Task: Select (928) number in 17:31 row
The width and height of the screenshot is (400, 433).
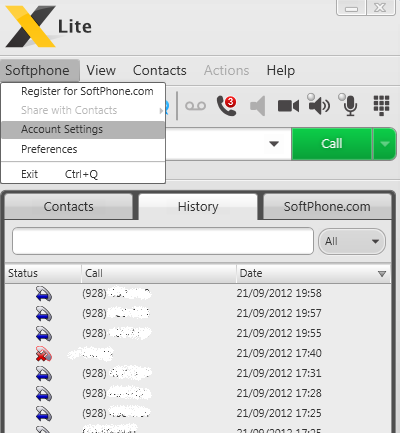Action: (x=116, y=373)
